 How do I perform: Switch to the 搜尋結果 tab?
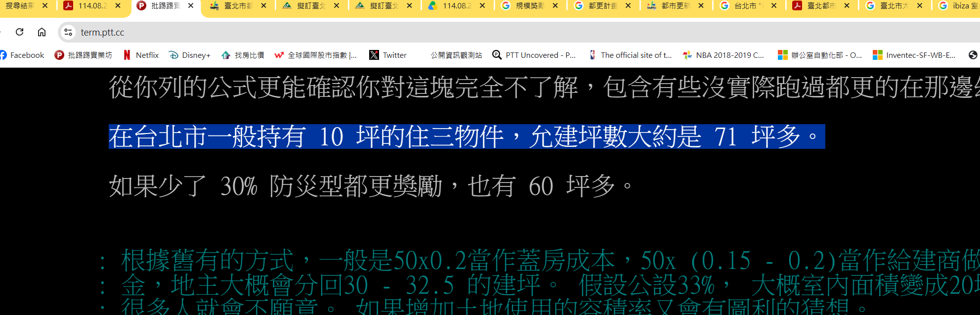click(x=20, y=6)
